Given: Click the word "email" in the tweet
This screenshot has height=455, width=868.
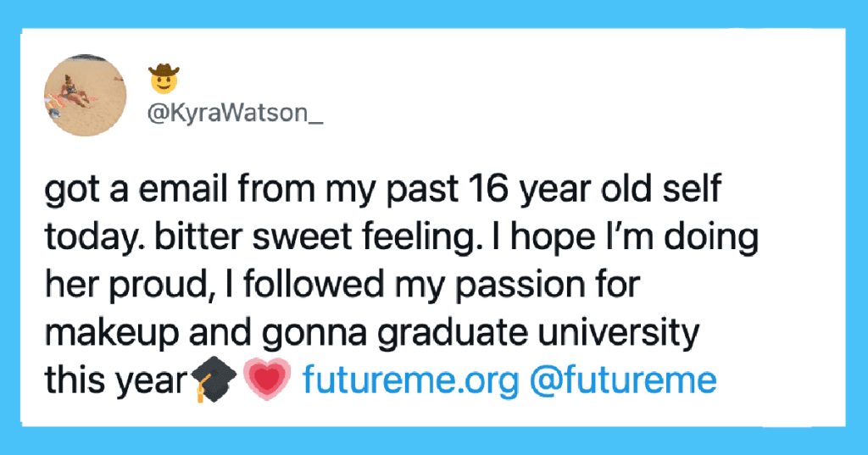Looking at the screenshot, I should (183, 189).
